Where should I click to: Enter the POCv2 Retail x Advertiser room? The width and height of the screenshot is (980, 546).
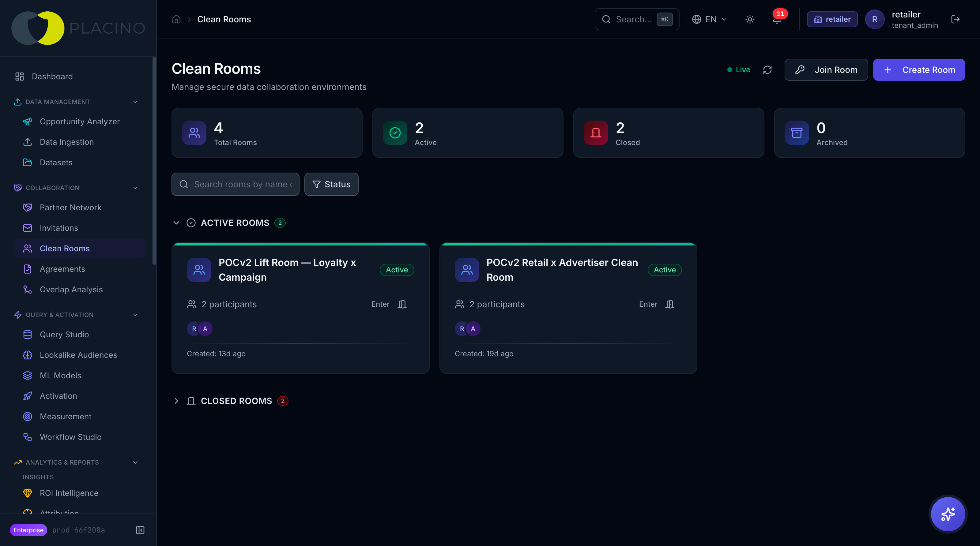657,304
